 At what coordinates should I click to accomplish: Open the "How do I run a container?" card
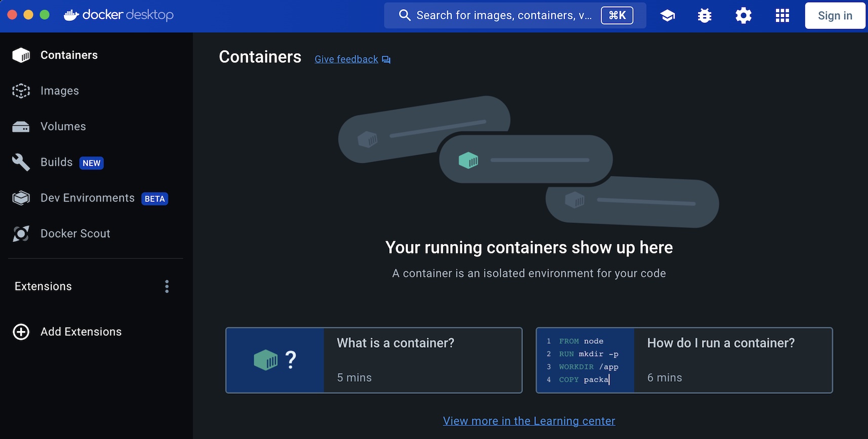pyautogui.click(x=684, y=360)
